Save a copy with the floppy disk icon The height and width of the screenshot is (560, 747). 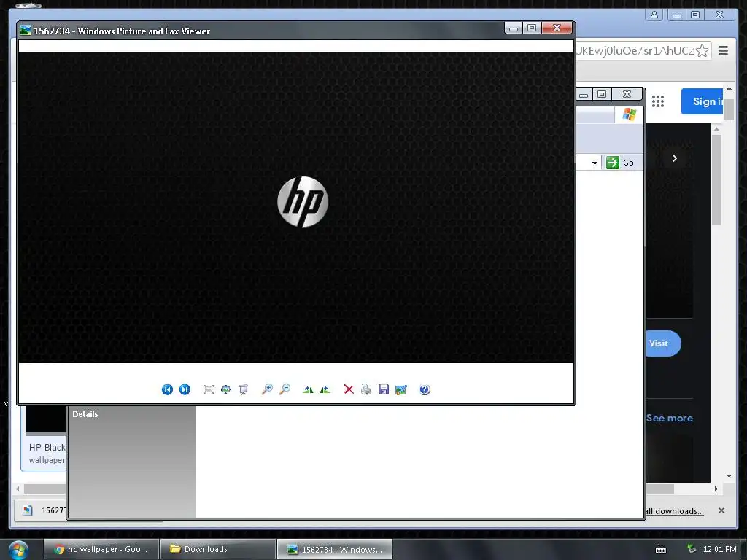click(384, 389)
